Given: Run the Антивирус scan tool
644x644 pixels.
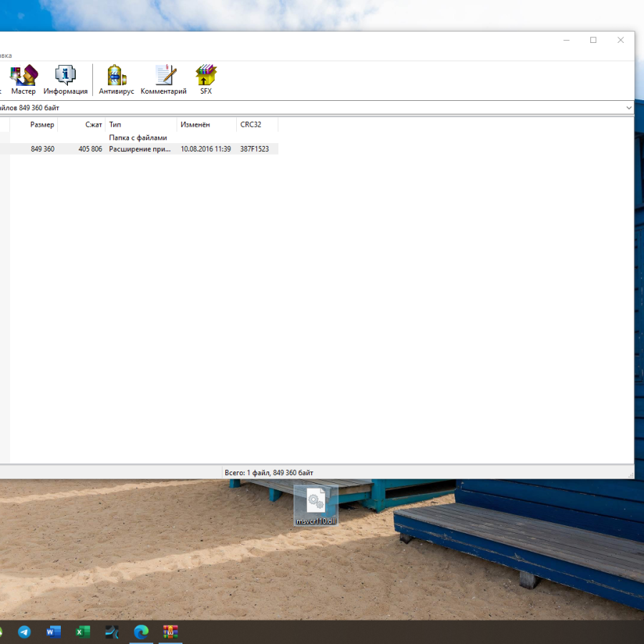Looking at the screenshot, I should (x=116, y=79).
